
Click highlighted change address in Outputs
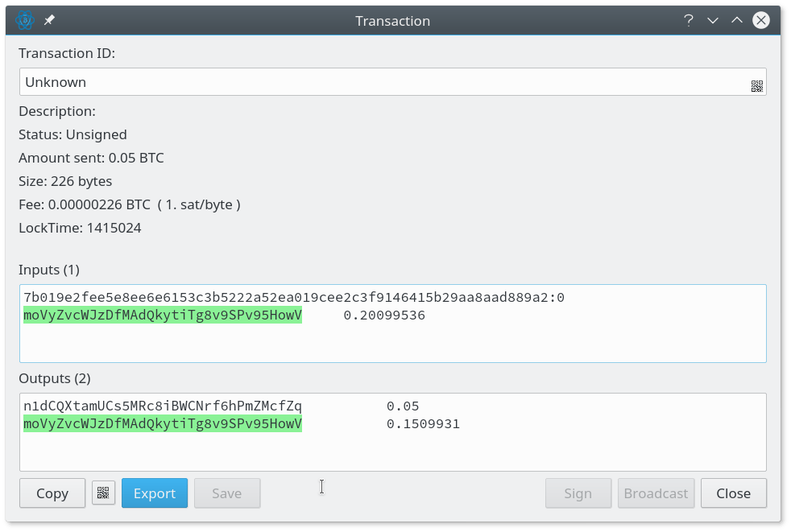[x=163, y=424]
